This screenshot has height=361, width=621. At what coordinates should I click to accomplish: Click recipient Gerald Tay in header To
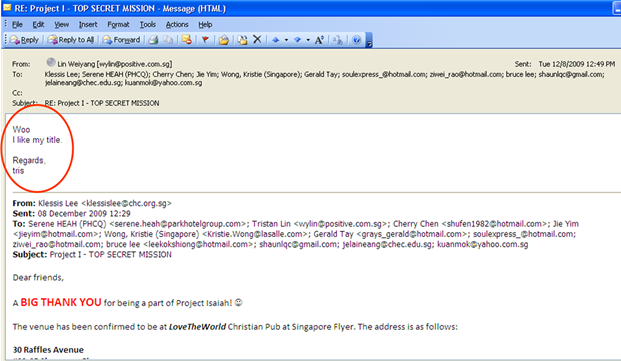click(321, 74)
